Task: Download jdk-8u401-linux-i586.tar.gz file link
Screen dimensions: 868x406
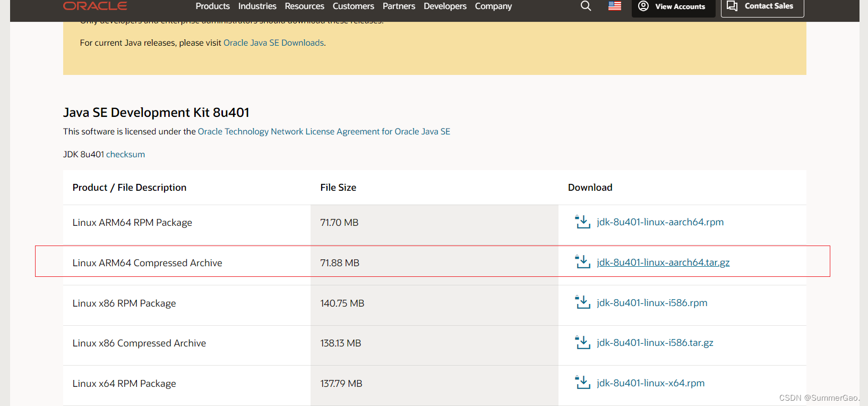Action: pos(655,343)
